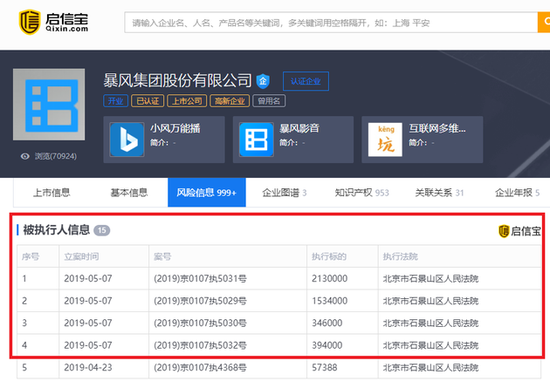The height and width of the screenshot is (388, 550).
Task: Switch to the 上市信息 tab
Action: click(52, 193)
